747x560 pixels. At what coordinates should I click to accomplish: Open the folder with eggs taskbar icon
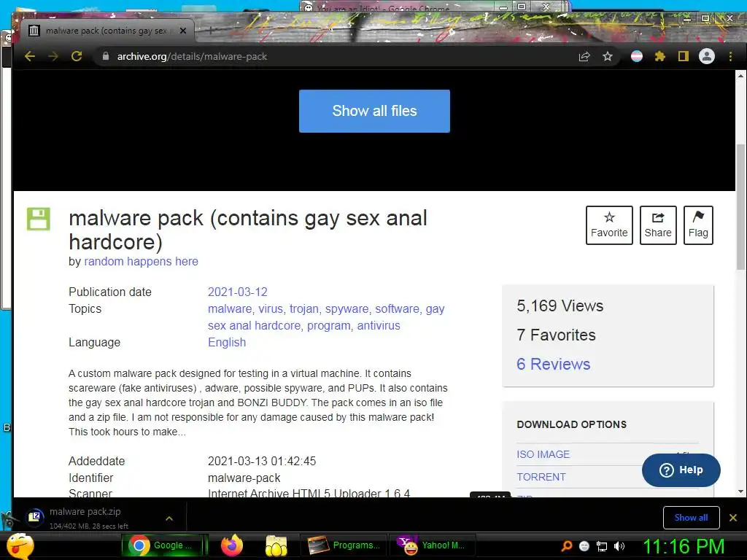click(x=276, y=545)
